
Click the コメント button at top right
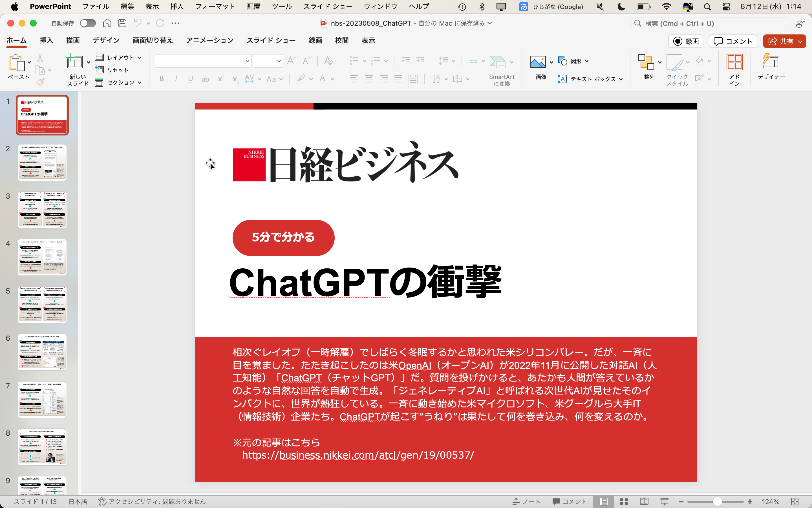(733, 41)
